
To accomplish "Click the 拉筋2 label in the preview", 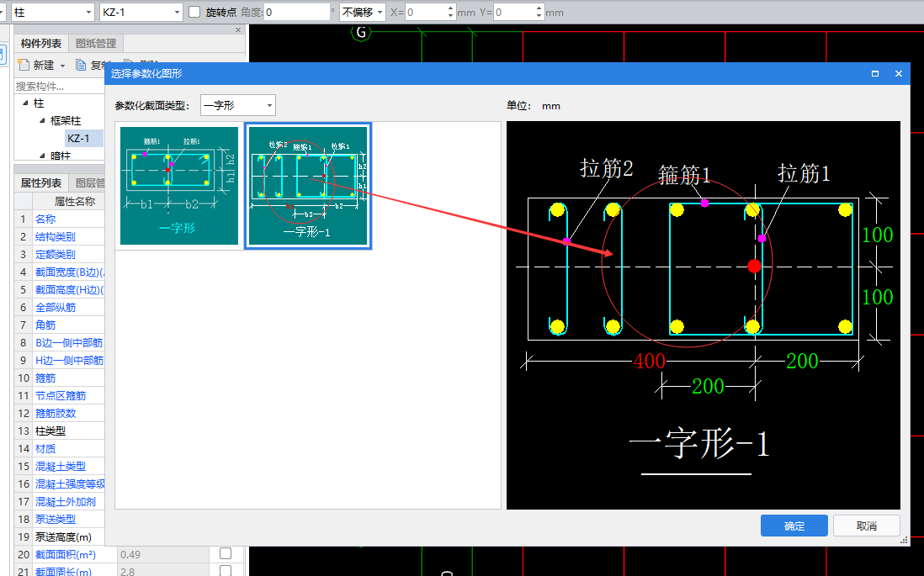I will click(x=607, y=168).
